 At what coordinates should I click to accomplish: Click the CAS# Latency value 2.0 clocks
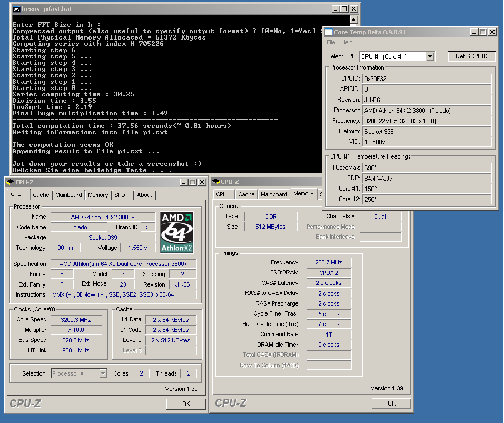click(x=329, y=283)
